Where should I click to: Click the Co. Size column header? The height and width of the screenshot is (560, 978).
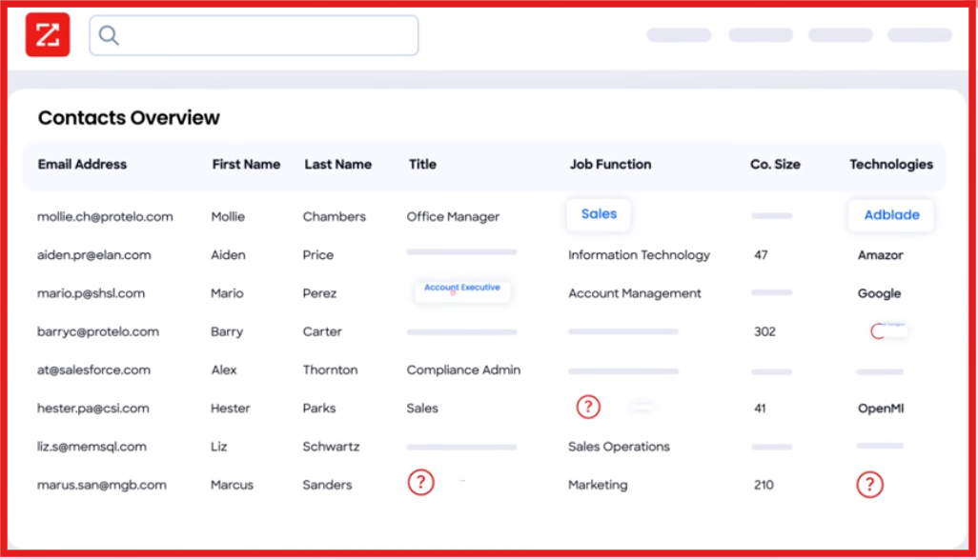775,165
